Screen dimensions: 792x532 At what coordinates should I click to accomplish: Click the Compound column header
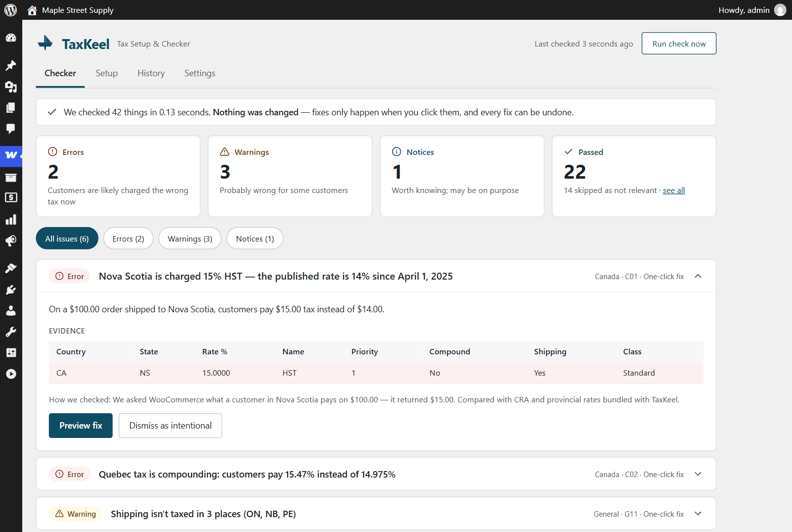pyautogui.click(x=449, y=351)
